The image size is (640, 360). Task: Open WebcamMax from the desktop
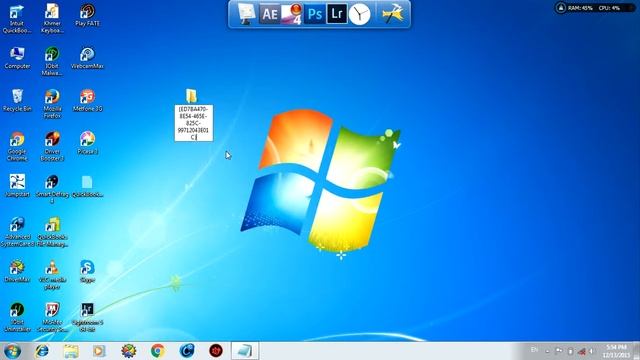pos(87,58)
